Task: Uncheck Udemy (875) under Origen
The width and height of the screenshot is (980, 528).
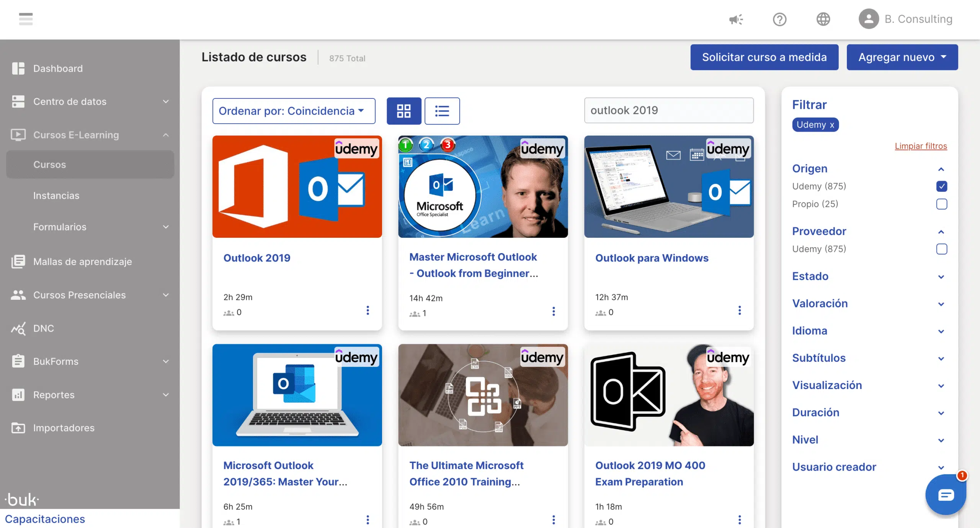Action: (x=942, y=186)
